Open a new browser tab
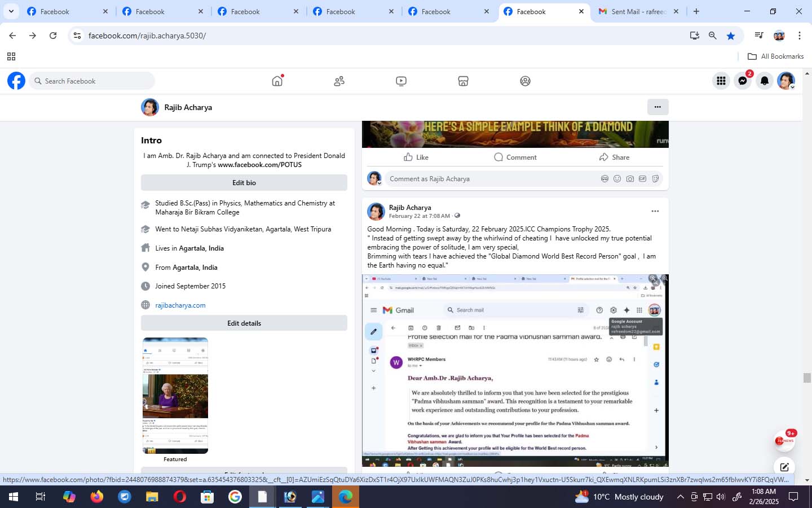812x508 pixels. (696, 11)
